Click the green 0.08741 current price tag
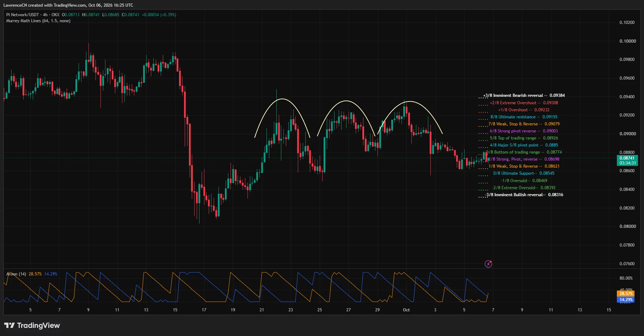Image resolution: width=644 pixels, height=336 pixels. pos(627,158)
